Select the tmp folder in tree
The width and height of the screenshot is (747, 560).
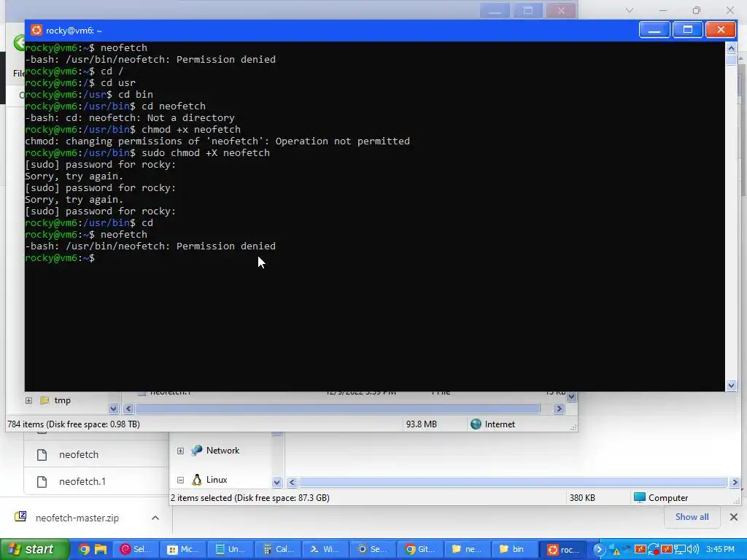coord(63,400)
